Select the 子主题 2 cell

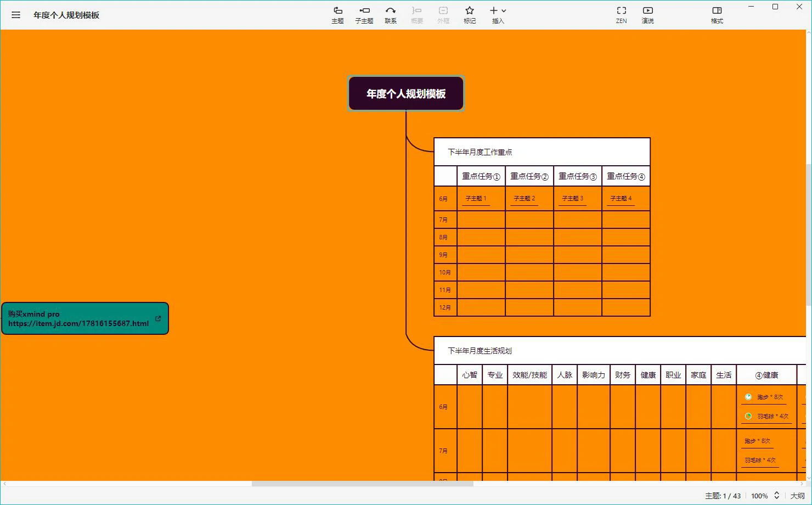[525, 199]
